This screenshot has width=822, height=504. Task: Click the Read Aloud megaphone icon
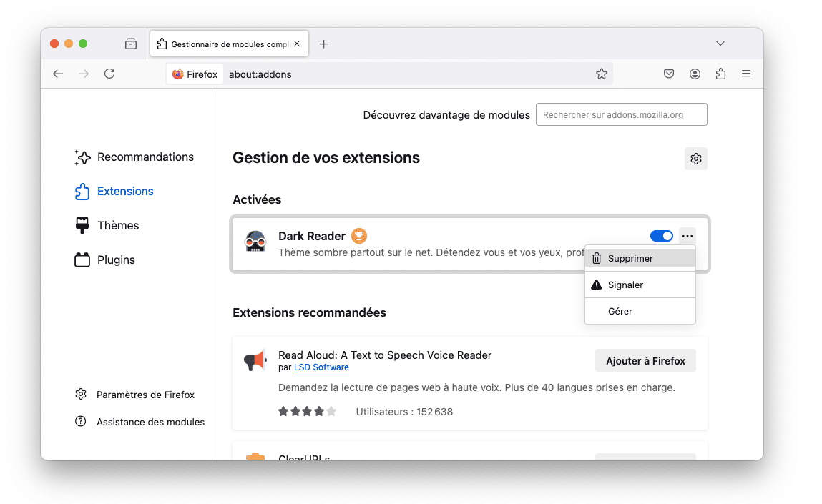[x=255, y=360]
